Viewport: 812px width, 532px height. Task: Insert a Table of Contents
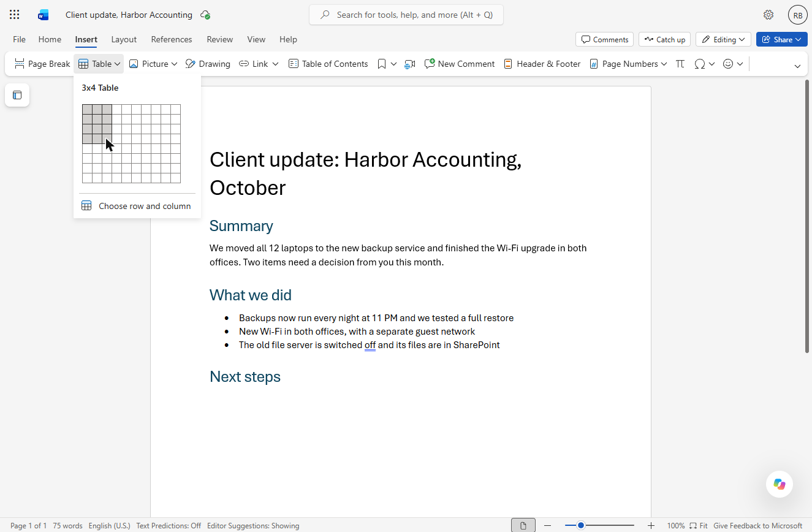pos(328,64)
